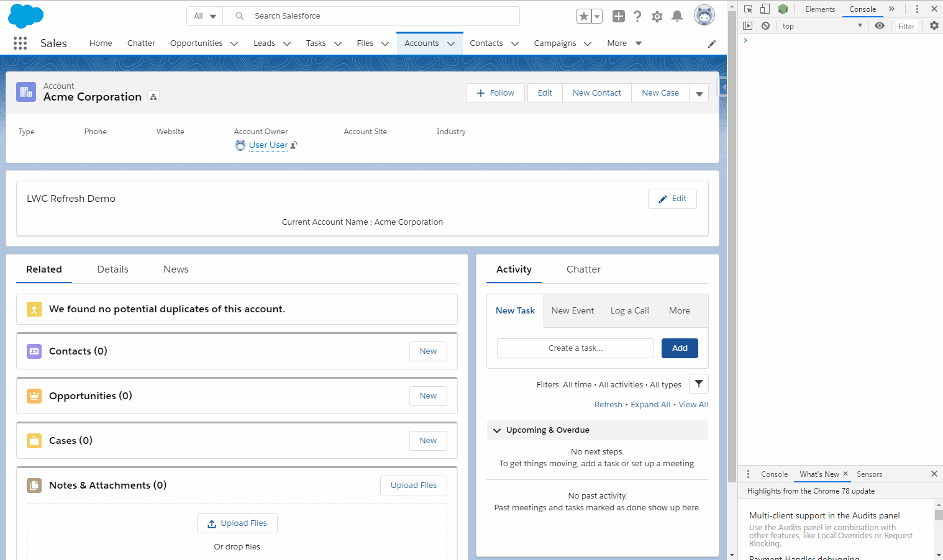Clear the console with the ban icon
943x560 pixels.
(x=766, y=26)
